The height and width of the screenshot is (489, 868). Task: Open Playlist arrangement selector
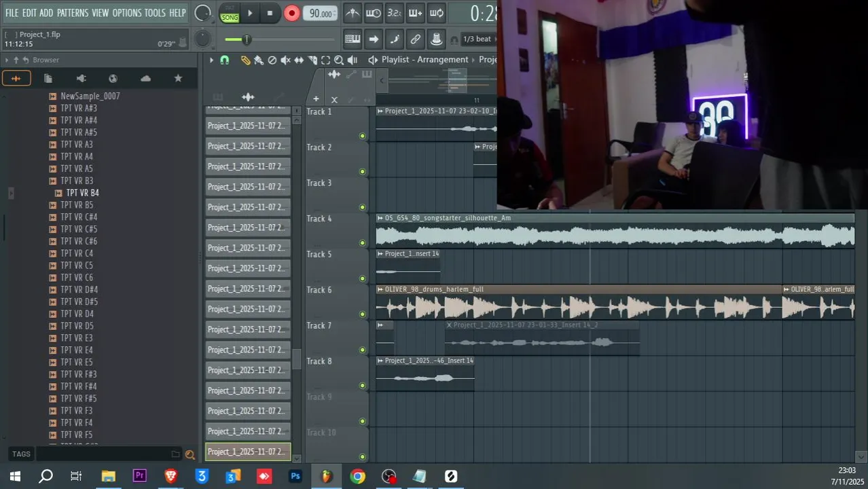click(424, 60)
